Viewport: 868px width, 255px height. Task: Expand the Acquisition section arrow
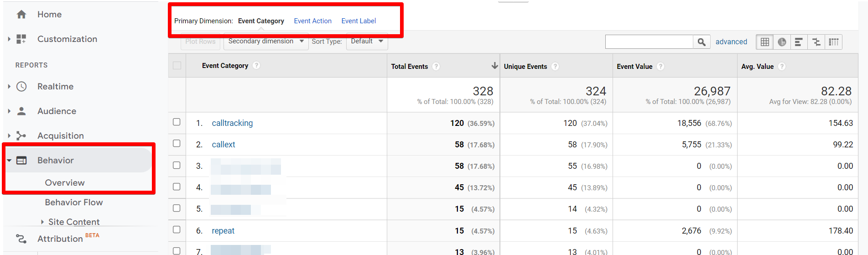9,135
